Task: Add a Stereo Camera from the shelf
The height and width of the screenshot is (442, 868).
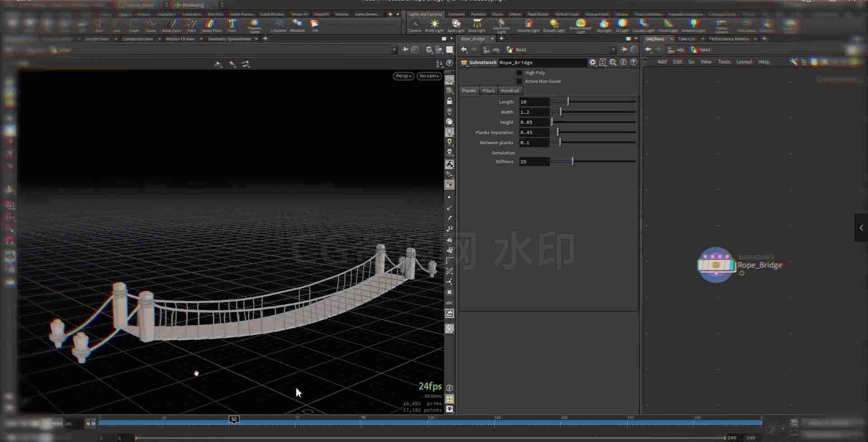Action: (721, 26)
